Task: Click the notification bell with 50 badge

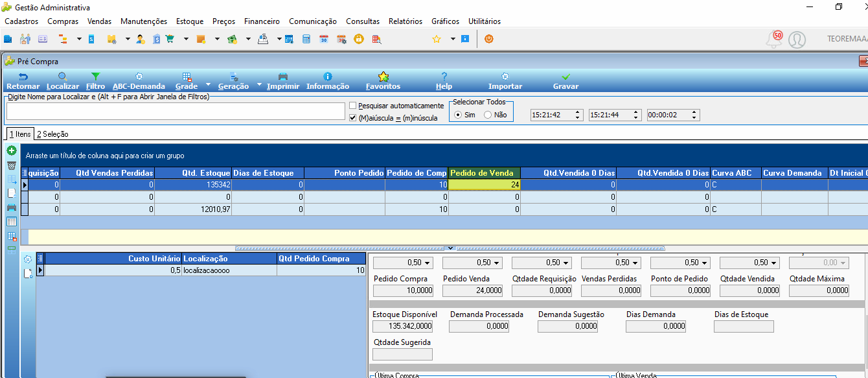Action: pos(774,39)
